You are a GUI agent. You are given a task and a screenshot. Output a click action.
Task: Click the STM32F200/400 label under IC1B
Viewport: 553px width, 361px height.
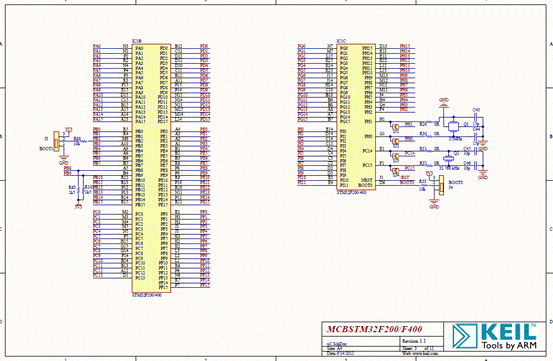pyautogui.click(x=147, y=295)
